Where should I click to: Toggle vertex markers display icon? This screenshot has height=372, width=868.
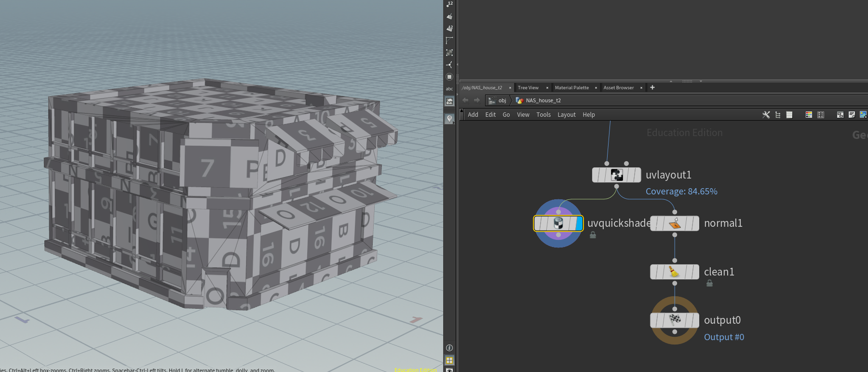pyautogui.click(x=449, y=65)
